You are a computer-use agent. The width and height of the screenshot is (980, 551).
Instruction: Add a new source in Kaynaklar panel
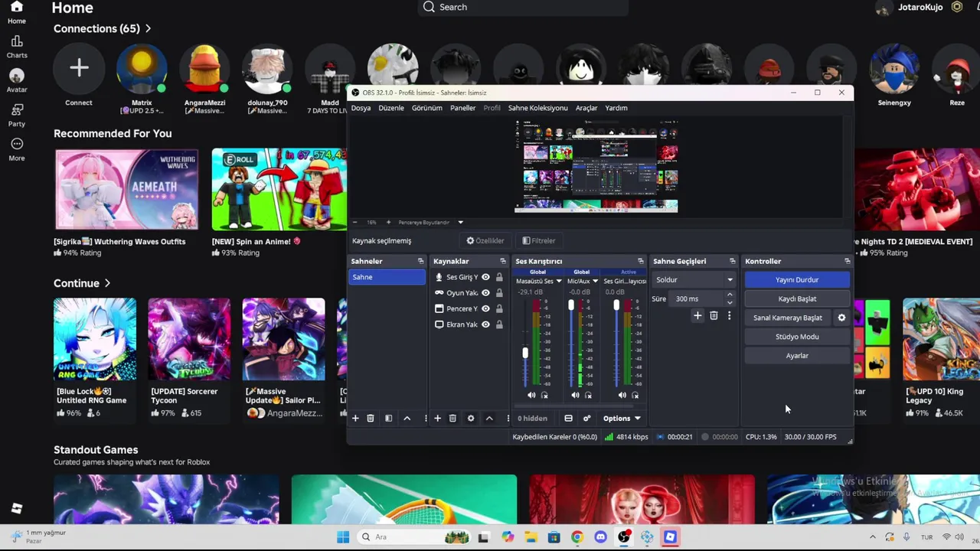[x=437, y=418]
